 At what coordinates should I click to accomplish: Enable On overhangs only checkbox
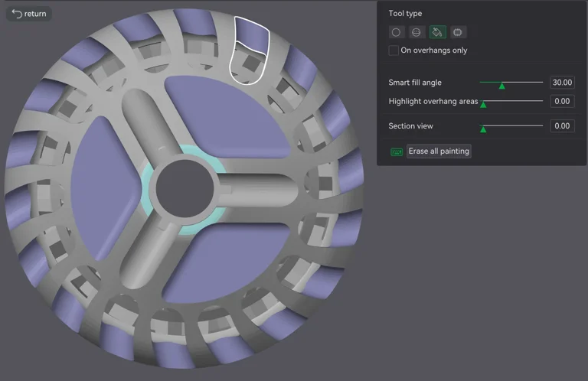click(394, 50)
